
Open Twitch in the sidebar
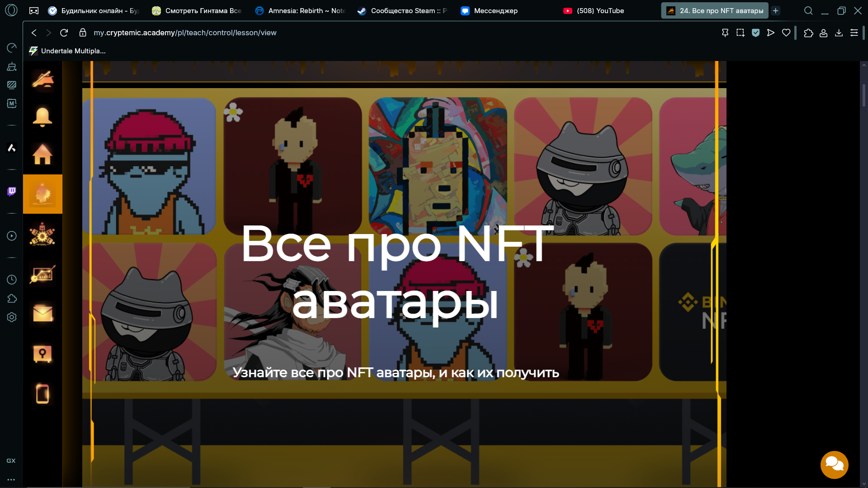[12, 192]
